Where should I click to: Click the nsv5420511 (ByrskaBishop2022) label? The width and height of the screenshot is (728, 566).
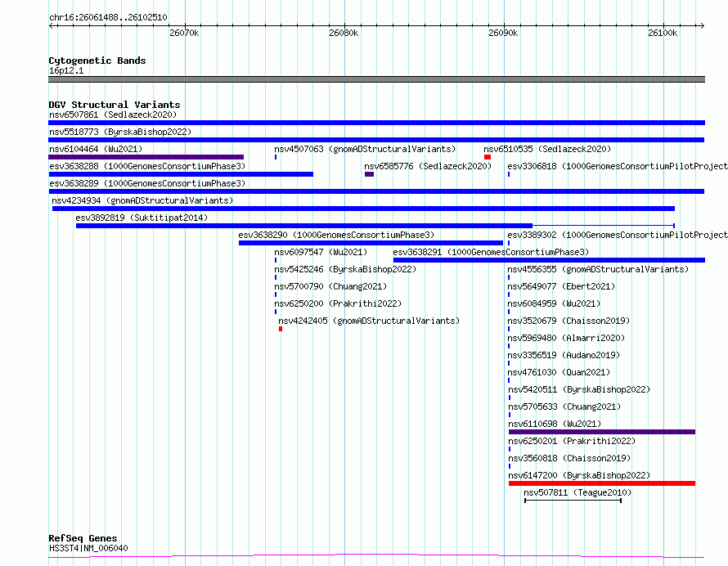point(579,389)
